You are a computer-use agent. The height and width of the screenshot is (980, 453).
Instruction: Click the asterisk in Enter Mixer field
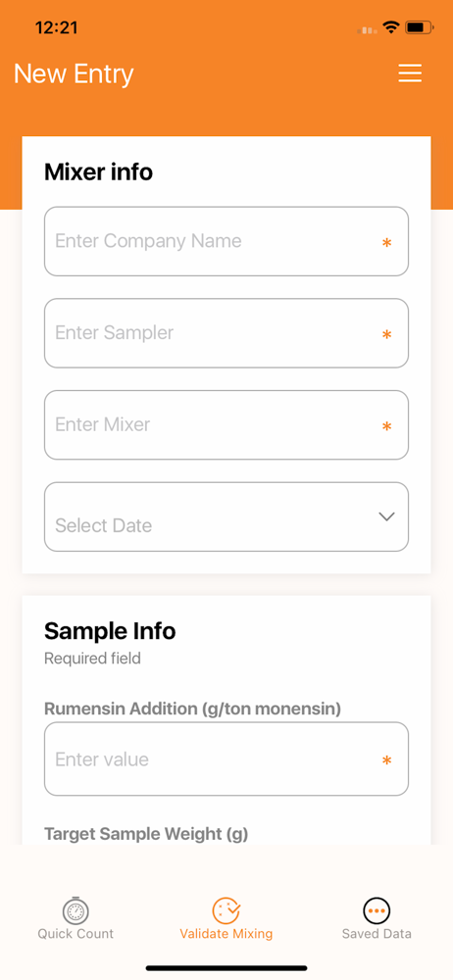tap(386, 426)
